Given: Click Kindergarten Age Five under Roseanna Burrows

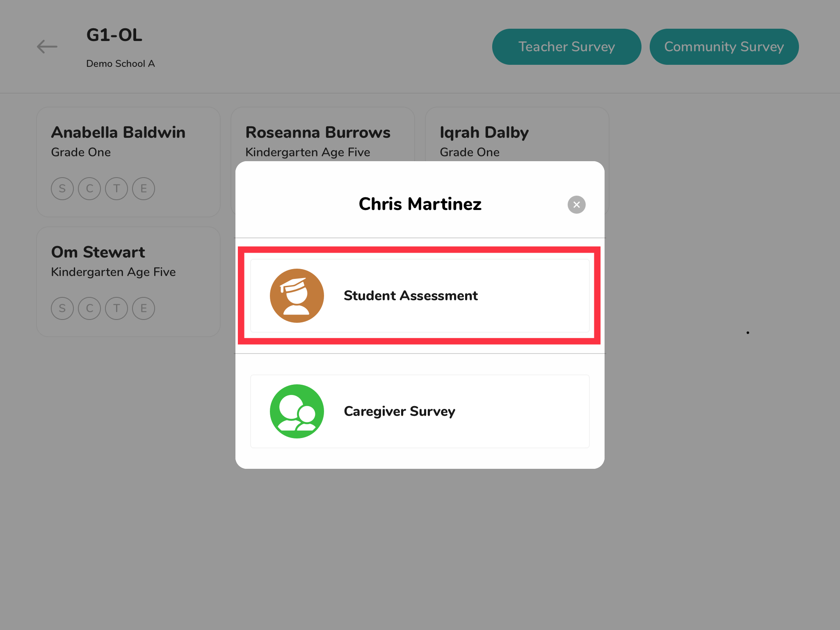Looking at the screenshot, I should pos(308,153).
